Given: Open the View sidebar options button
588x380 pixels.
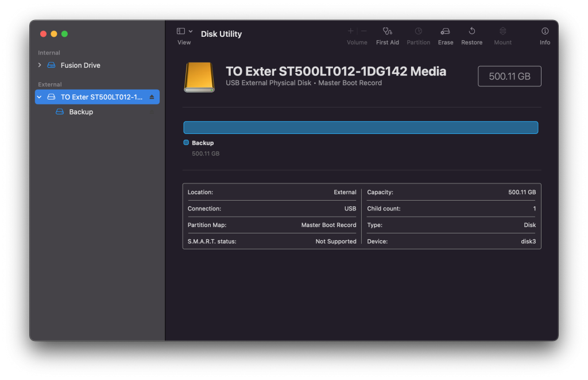Looking at the screenshot, I should click(x=181, y=31).
